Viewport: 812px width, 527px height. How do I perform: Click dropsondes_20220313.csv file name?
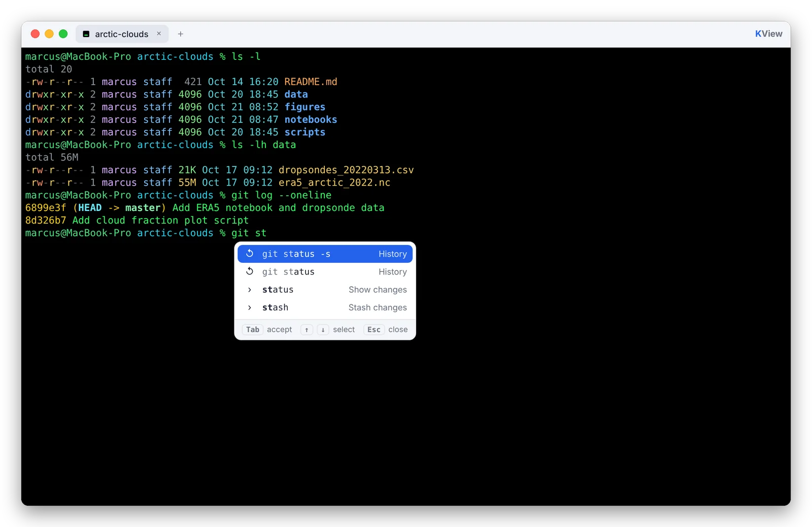click(346, 170)
